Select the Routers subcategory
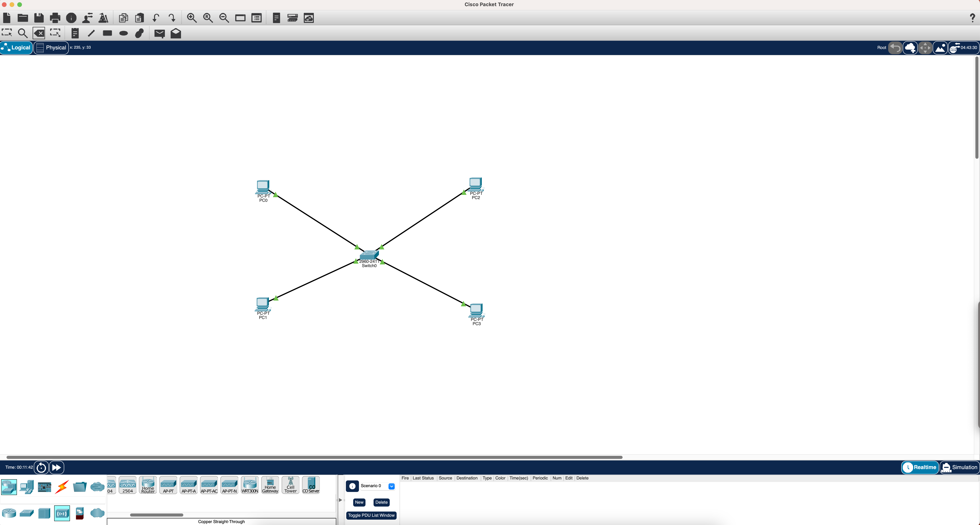Screen dimensions: 980x525 pos(9,513)
